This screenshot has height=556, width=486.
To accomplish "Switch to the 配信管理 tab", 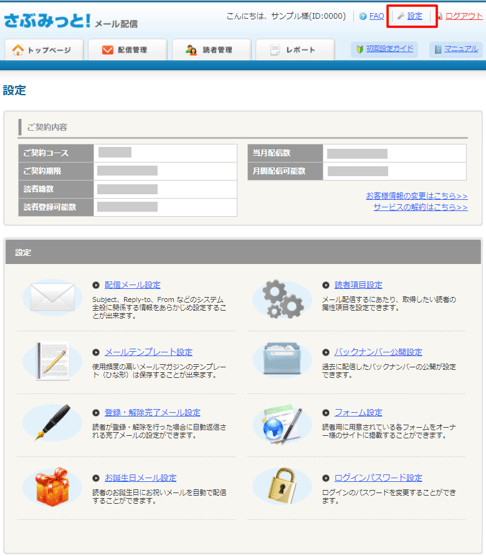I will pos(127,50).
